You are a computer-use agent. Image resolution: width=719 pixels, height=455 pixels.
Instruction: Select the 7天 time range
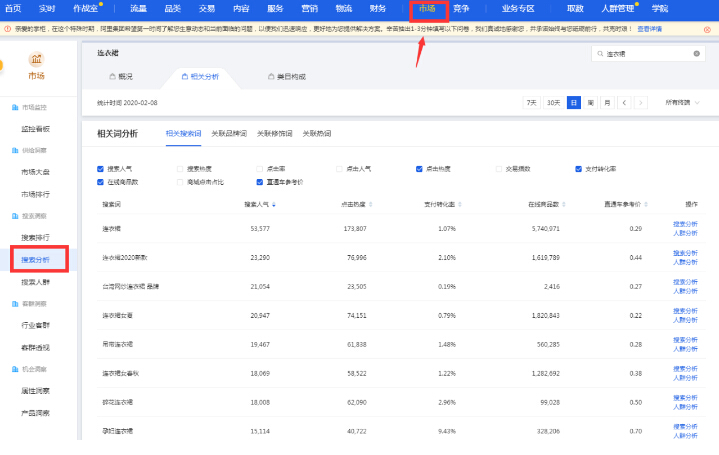pos(530,102)
